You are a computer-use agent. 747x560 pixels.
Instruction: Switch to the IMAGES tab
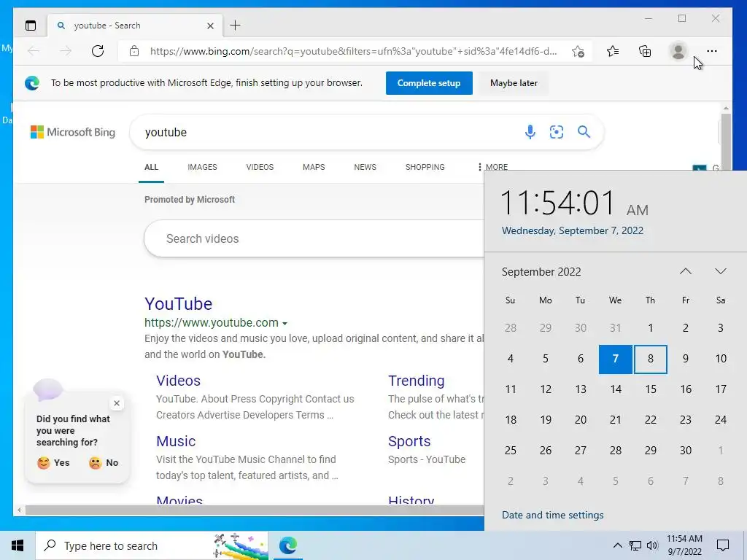coord(202,167)
